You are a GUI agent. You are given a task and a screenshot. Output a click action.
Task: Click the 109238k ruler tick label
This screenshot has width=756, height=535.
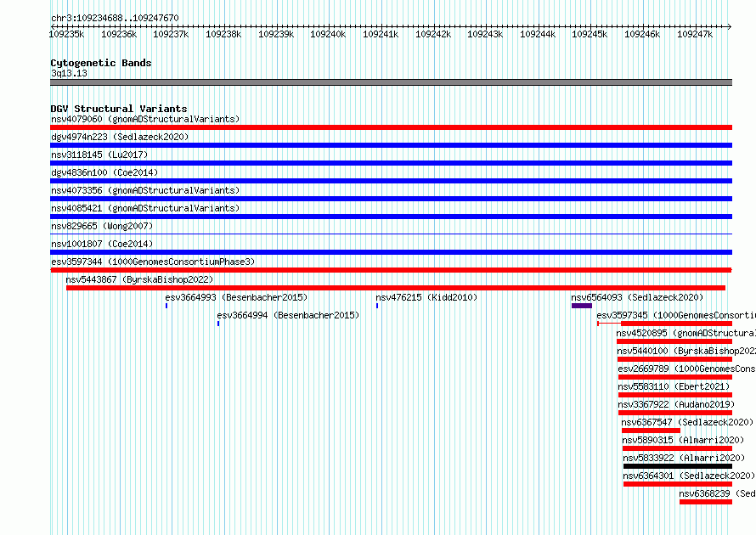point(223,34)
